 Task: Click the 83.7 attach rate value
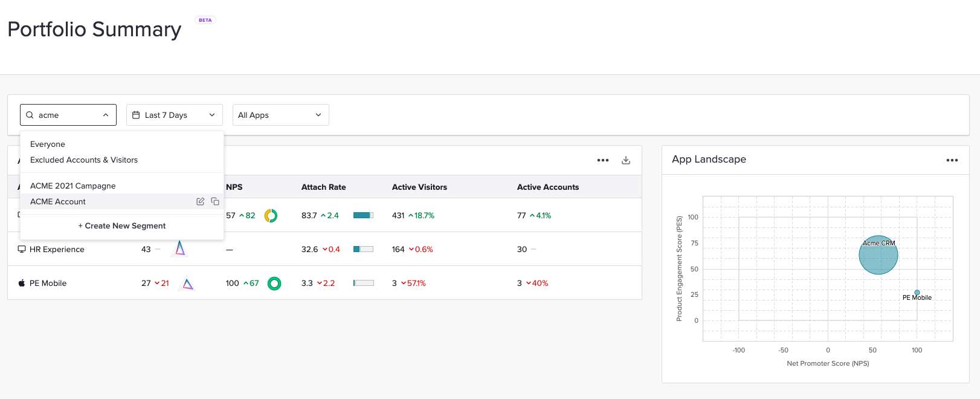(309, 215)
